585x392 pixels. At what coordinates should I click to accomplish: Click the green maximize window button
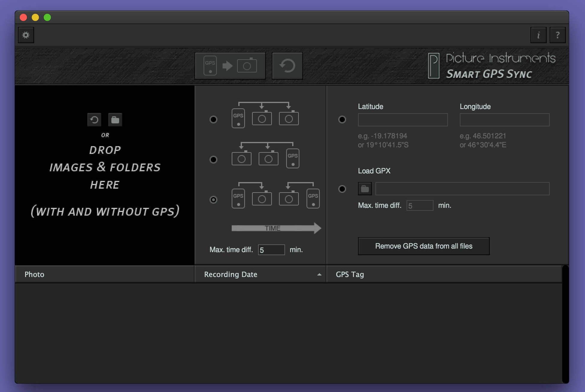point(47,17)
